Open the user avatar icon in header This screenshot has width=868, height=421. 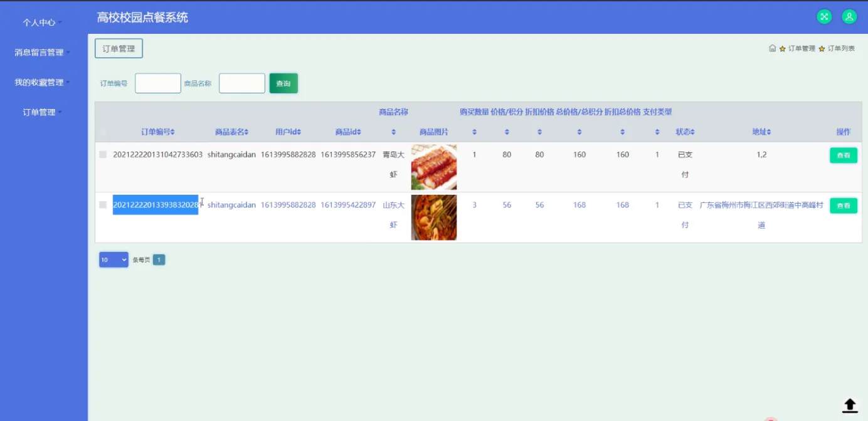[849, 17]
